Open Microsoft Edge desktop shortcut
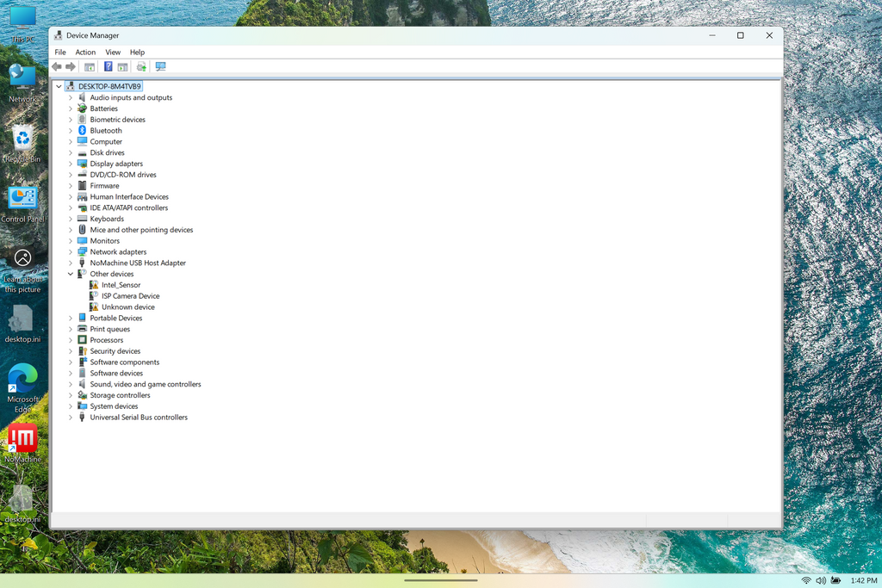Screen dimensions: 882x588 click(22, 379)
